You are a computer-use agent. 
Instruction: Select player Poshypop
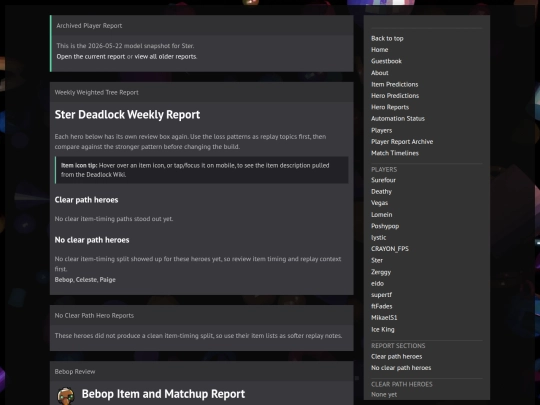(x=385, y=226)
